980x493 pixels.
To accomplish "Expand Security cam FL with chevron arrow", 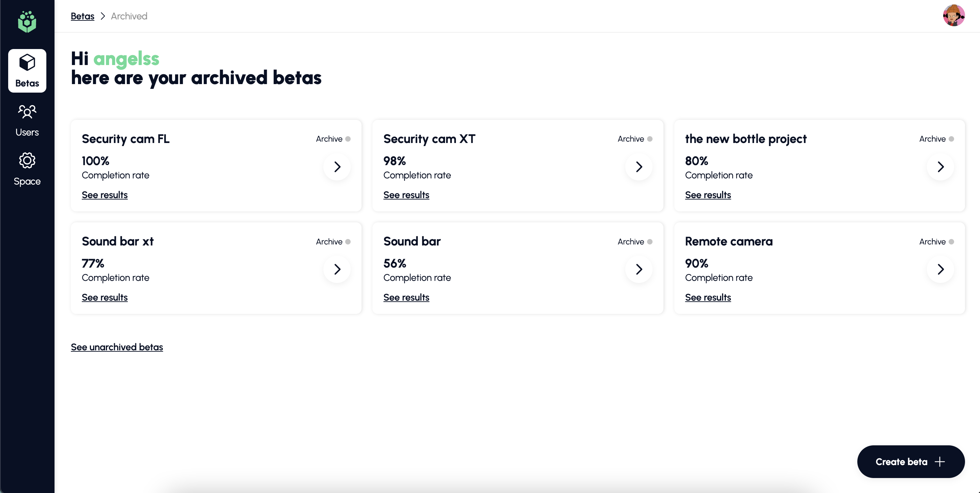I will pos(337,166).
